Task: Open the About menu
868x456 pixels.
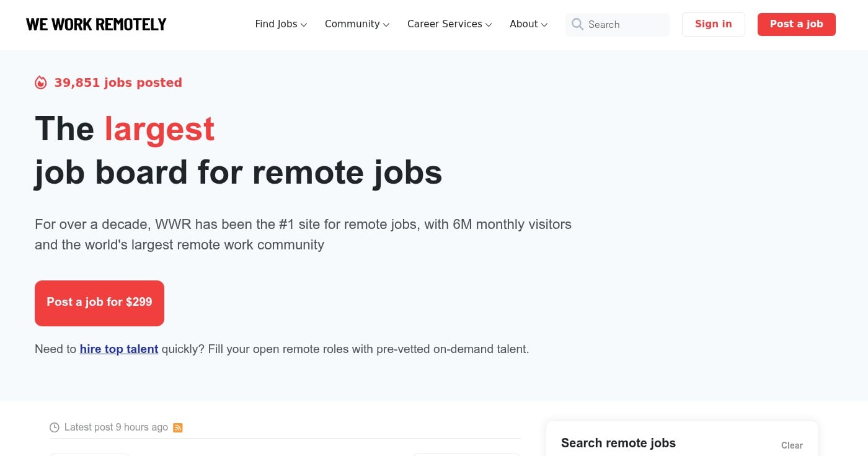Action: [x=523, y=24]
